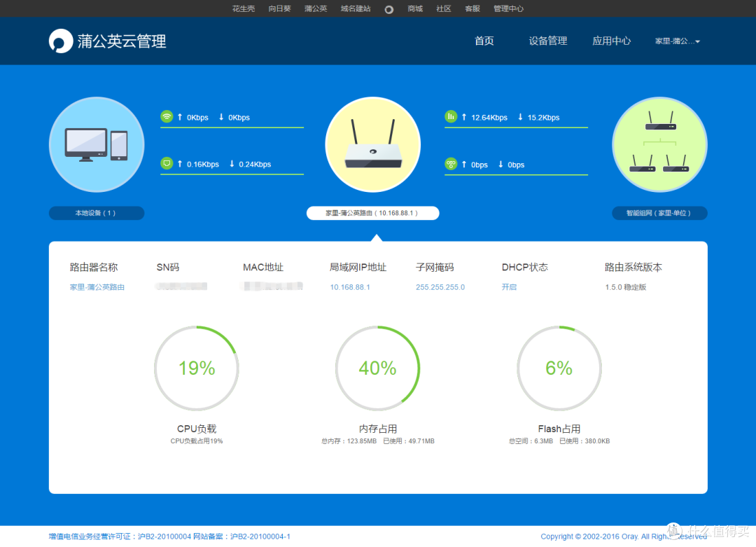Click the Flash usage 6% gauge
756x547 pixels.
559,368
